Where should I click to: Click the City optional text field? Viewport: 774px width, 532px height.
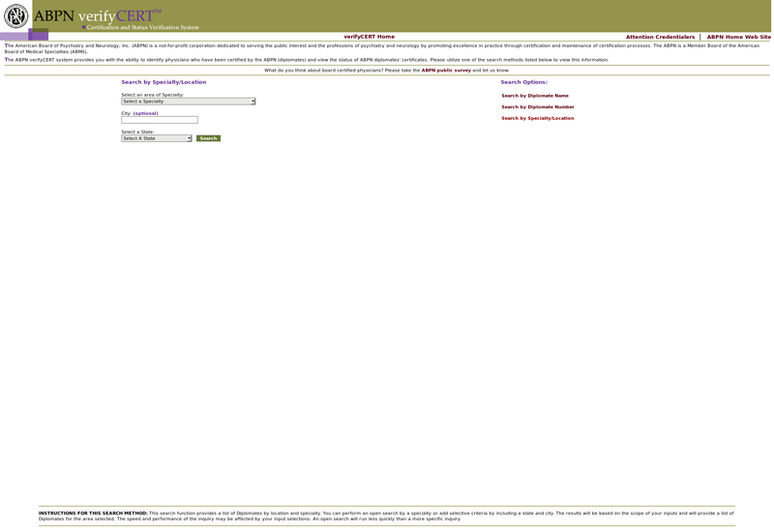click(160, 120)
